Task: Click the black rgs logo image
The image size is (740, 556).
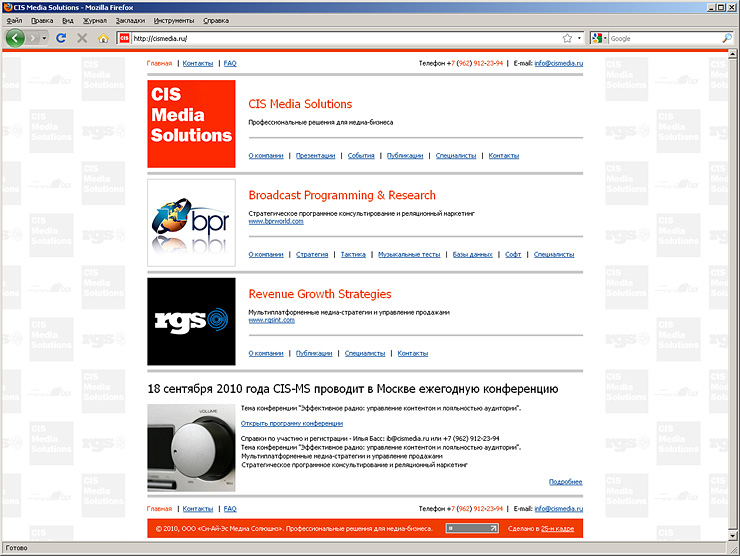Action: [x=191, y=321]
